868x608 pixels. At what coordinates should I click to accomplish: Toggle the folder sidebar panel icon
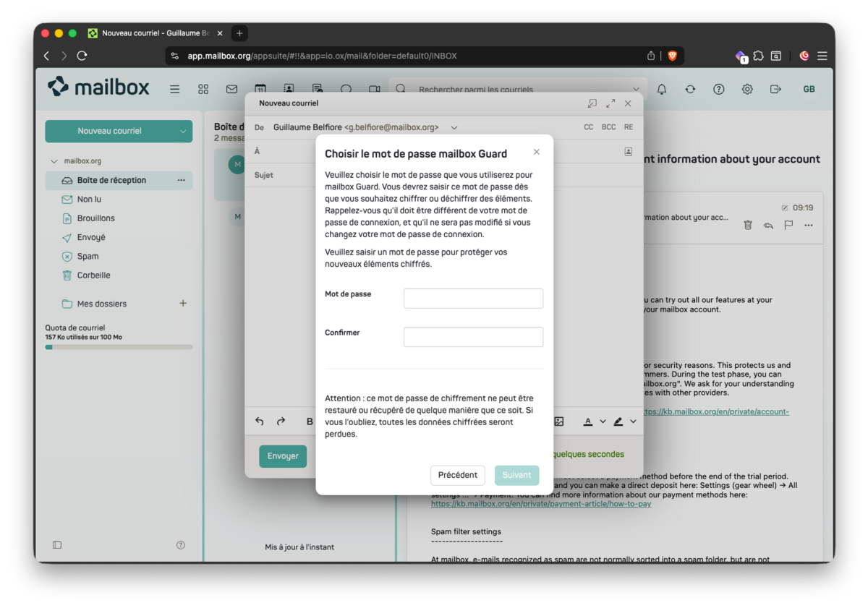[57, 545]
